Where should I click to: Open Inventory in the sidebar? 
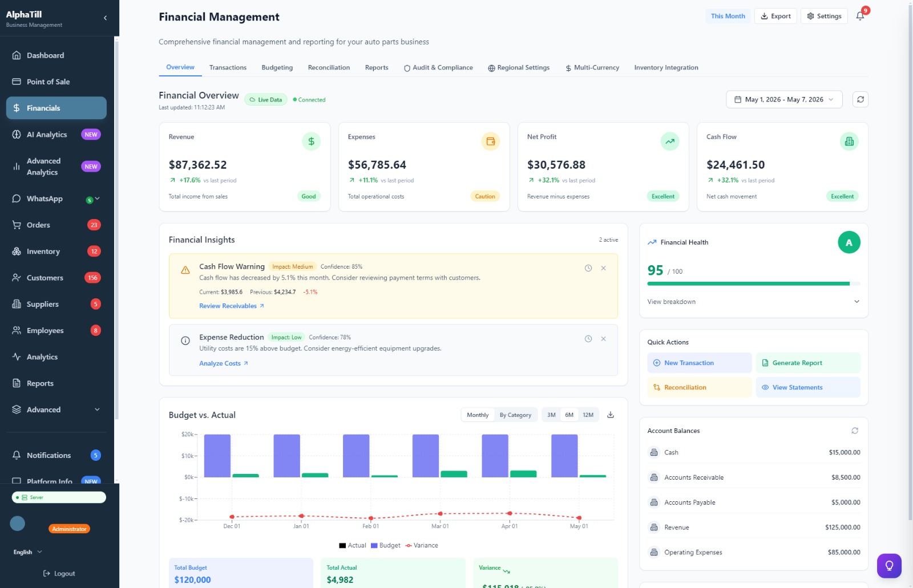[x=56, y=252]
